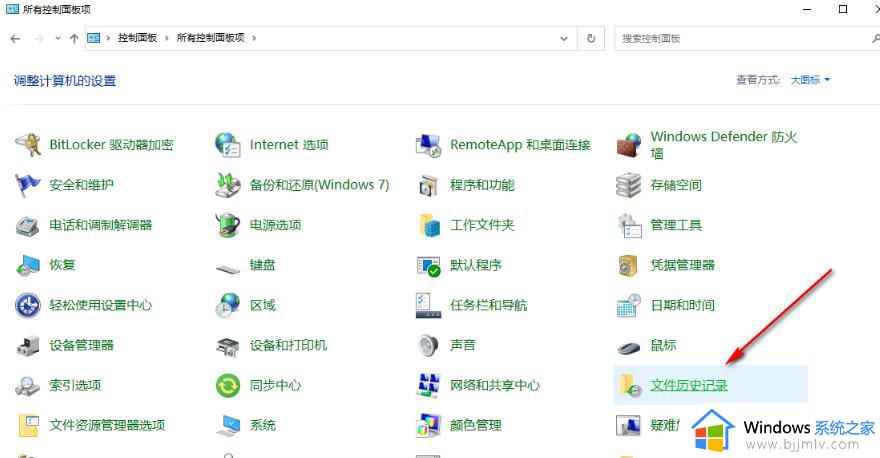Open the 恢复 recovery icon

click(28, 265)
